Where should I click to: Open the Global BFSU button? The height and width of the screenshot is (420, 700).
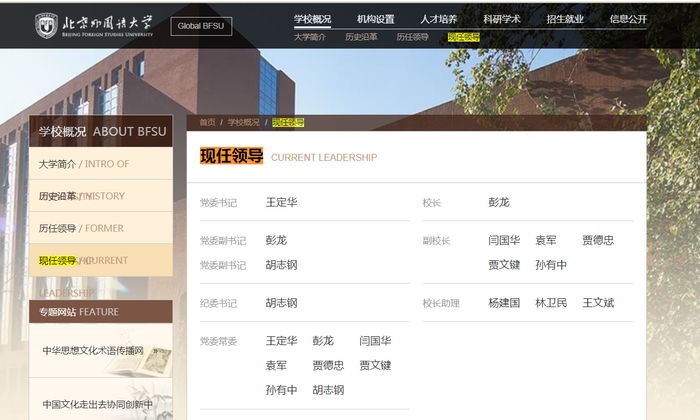[201, 26]
